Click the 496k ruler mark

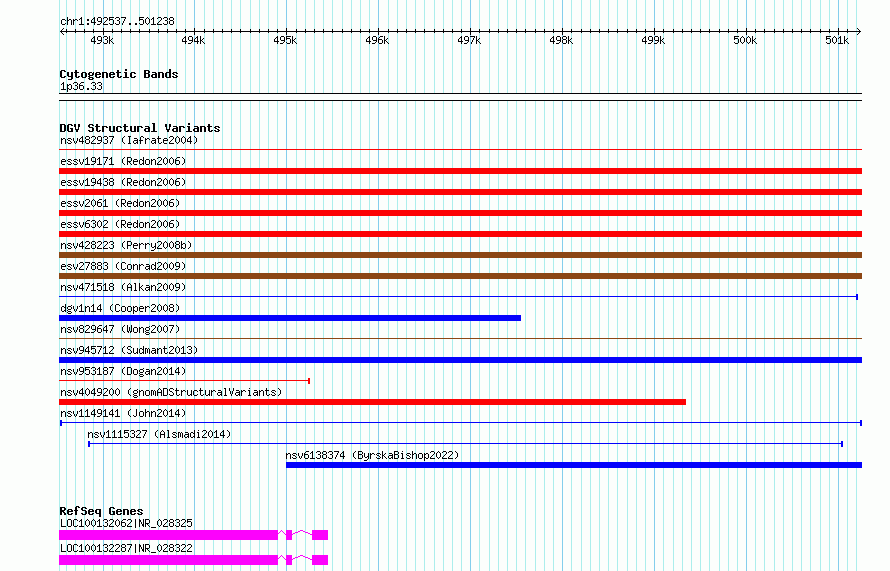(x=377, y=40)
